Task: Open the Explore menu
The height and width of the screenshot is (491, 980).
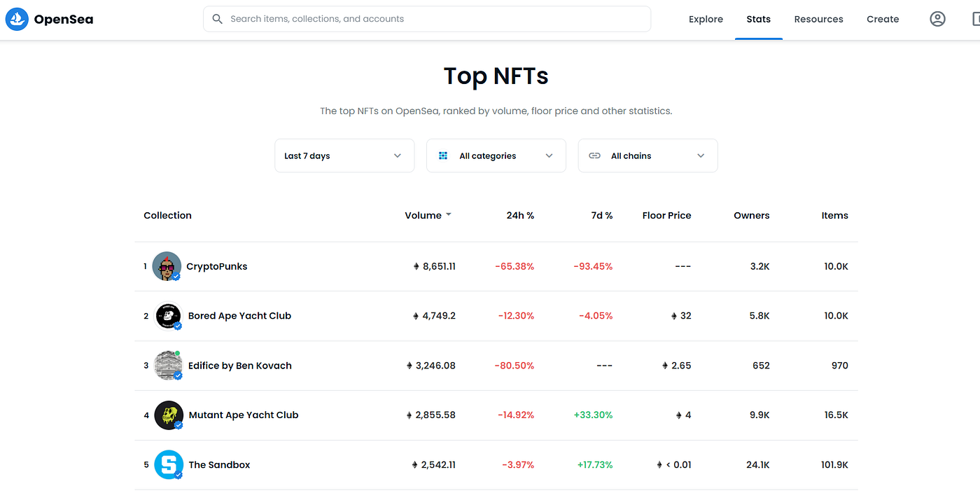Action: pyautogui.click(x=706, y=19)
